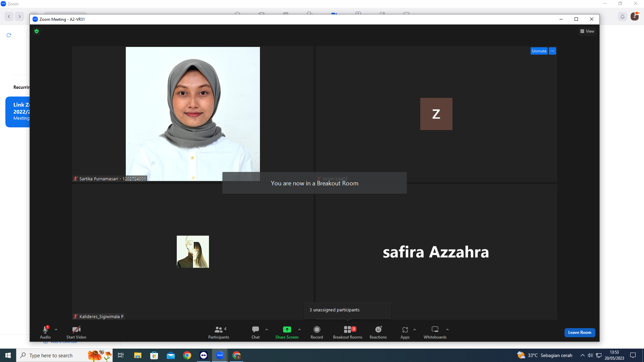The height and width of the screenshot is (362, 644).
Task: Click the 3 unassigned participants tooltip
Action: [347, 310]
